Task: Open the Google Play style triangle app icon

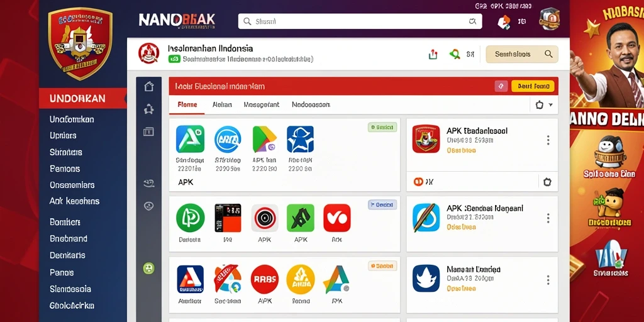Action: (x=265, y=139)
